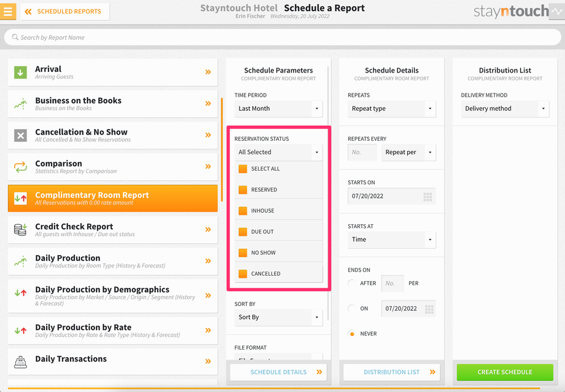Click the Ends After number field

(x=392, y=283)
